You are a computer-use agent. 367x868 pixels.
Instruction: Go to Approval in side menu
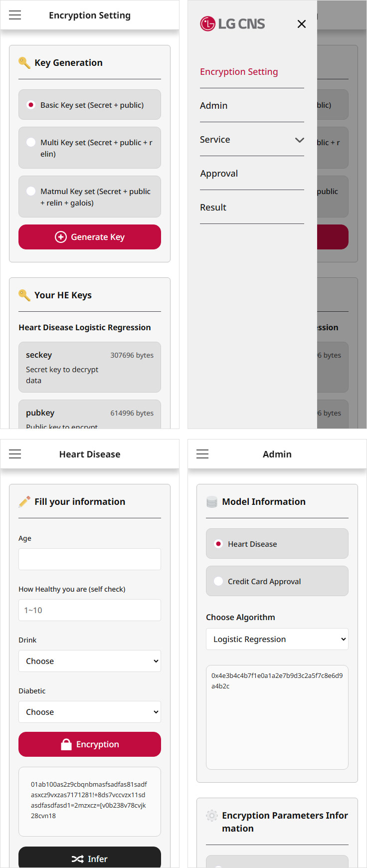pos(219,174)
